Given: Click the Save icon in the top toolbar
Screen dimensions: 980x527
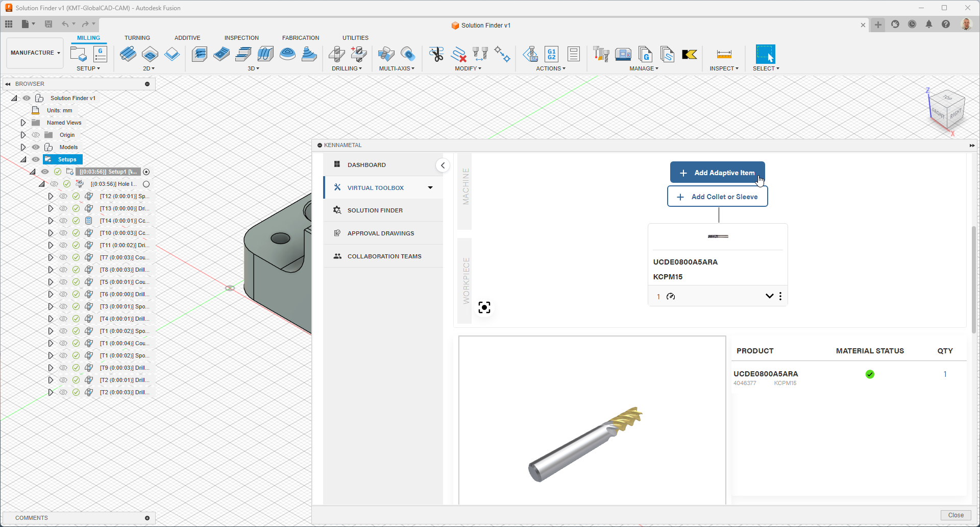Looking at the screenshot, I should (48, 24).
